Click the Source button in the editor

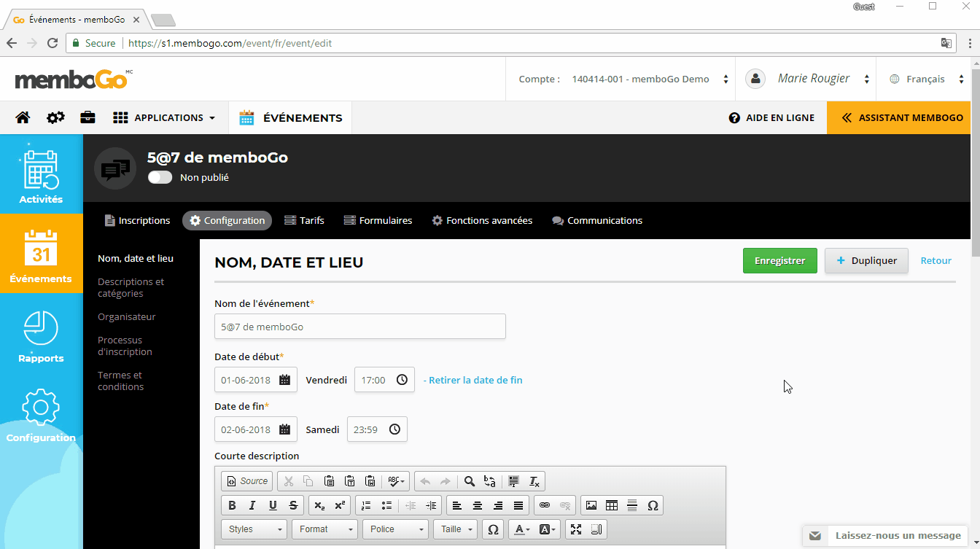(247, 481)
